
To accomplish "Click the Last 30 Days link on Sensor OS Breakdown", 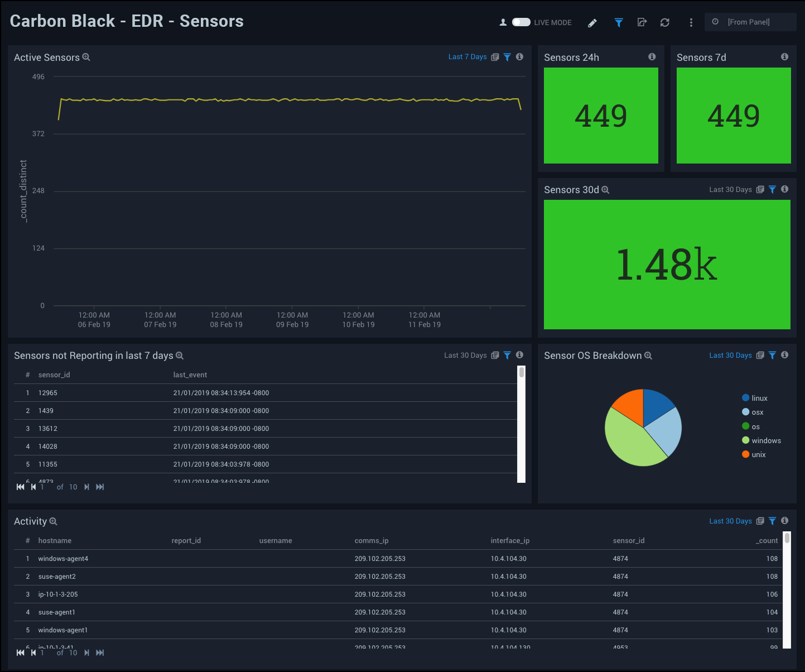I will pyautogui.click(x=730, y=355).
